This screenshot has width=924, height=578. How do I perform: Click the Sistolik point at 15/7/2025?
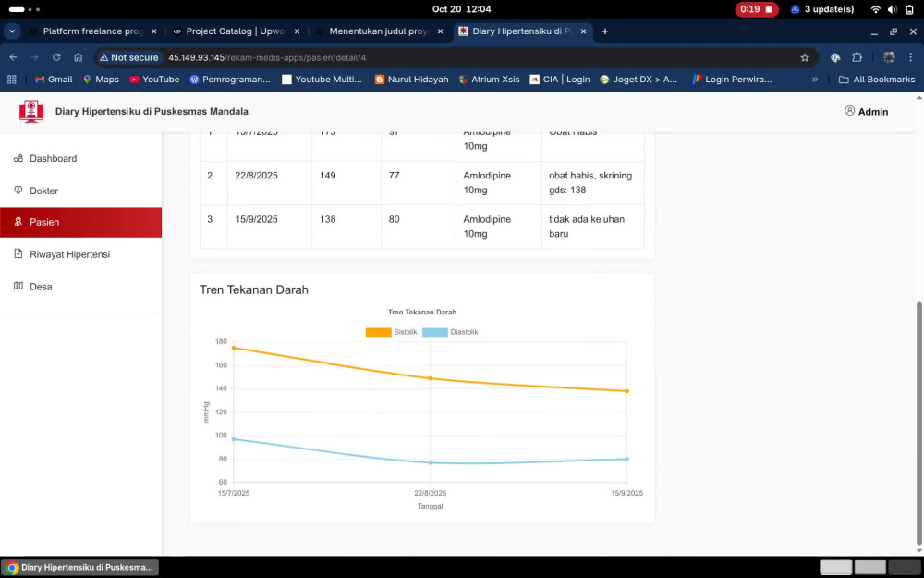[234, 348]
